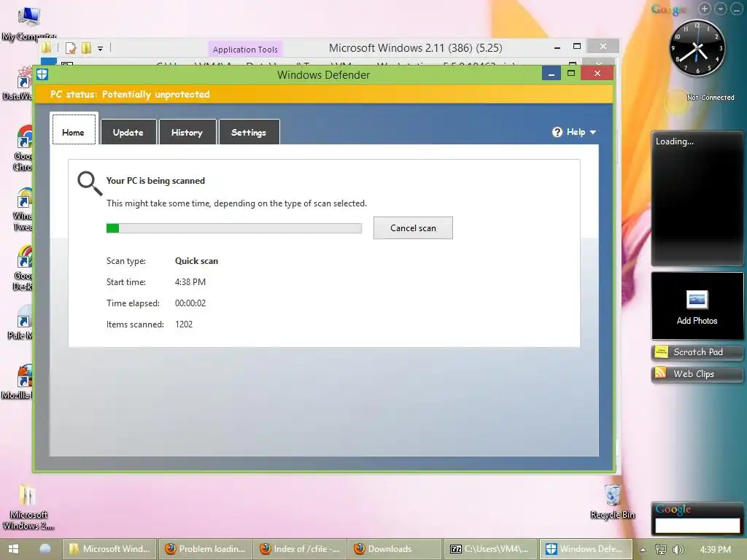Click the magnifying glass scan icon
This screenshot has width=747, height=560.
coord(90,183)
